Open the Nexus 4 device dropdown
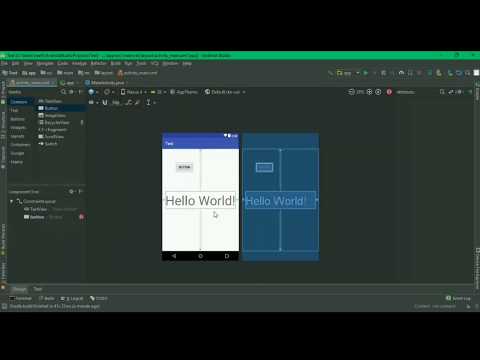Viewport: 480px width, 360px height. tap(133, 92)
